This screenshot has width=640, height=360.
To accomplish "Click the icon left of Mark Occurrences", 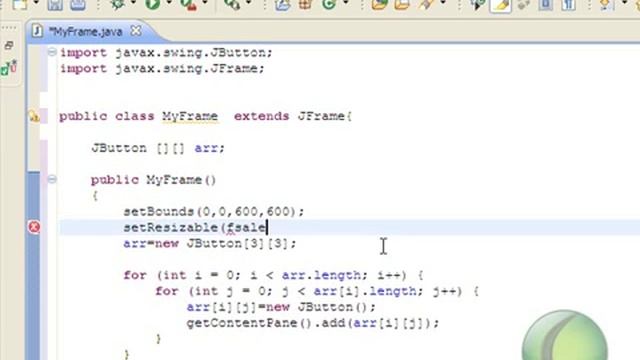I will point(478,4).
